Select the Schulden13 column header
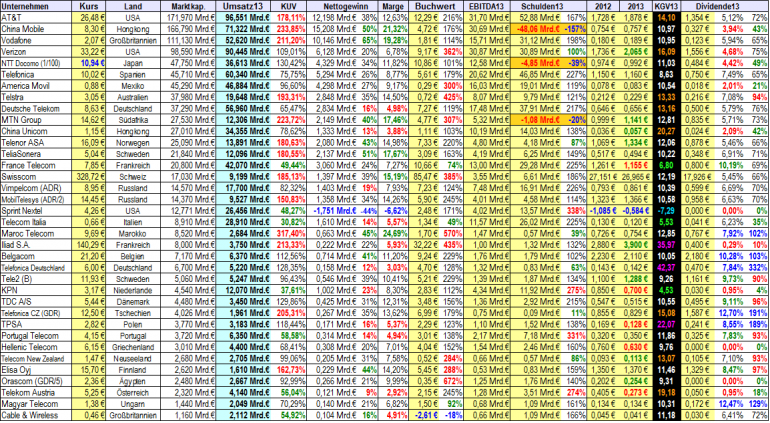 pos(549,6)
